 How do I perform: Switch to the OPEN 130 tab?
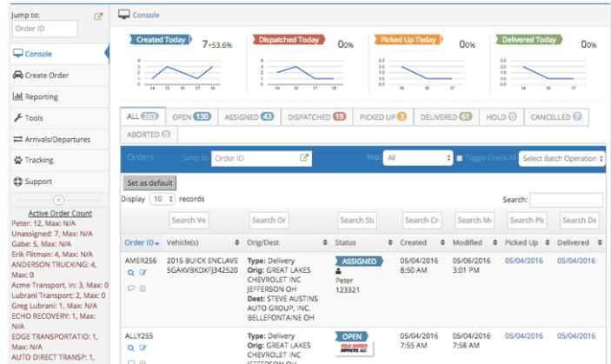point(192,116)
